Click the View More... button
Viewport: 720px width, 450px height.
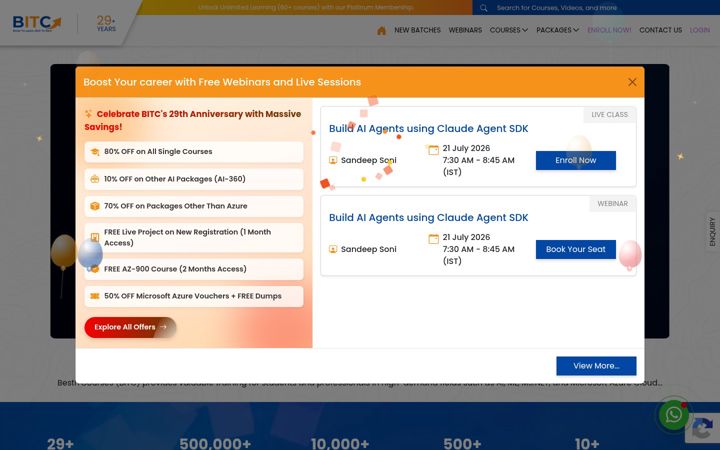(596, 366)
